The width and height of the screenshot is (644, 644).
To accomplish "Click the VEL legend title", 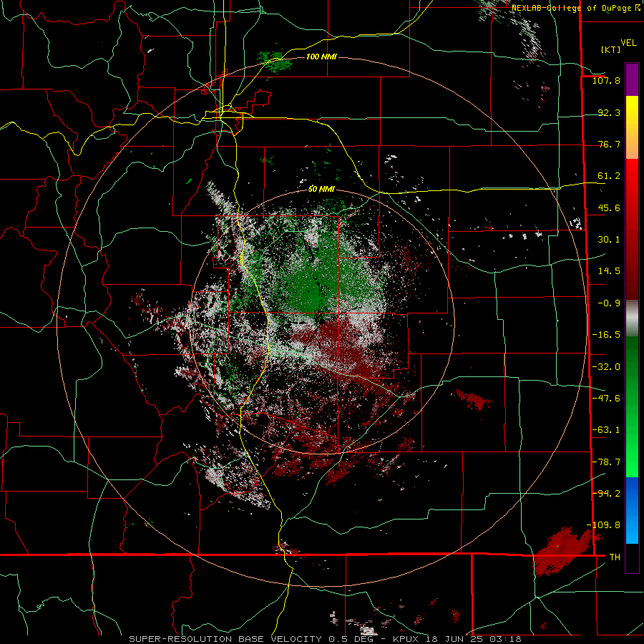I will [628, 42].
